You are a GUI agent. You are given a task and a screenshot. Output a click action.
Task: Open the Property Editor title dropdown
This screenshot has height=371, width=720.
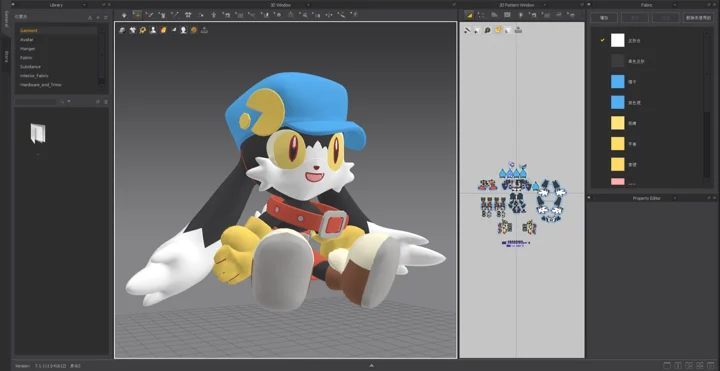pyautogui.click(x=675, y=198)
